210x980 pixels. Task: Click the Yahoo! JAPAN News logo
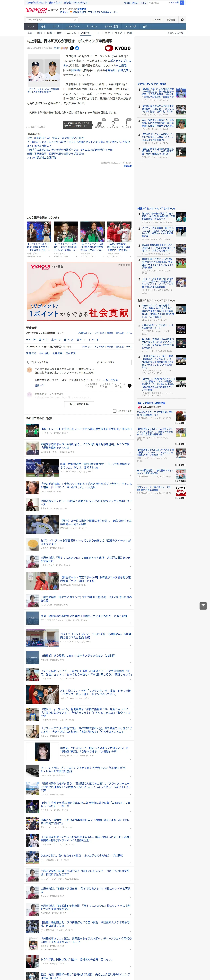[x=42, y=10]
